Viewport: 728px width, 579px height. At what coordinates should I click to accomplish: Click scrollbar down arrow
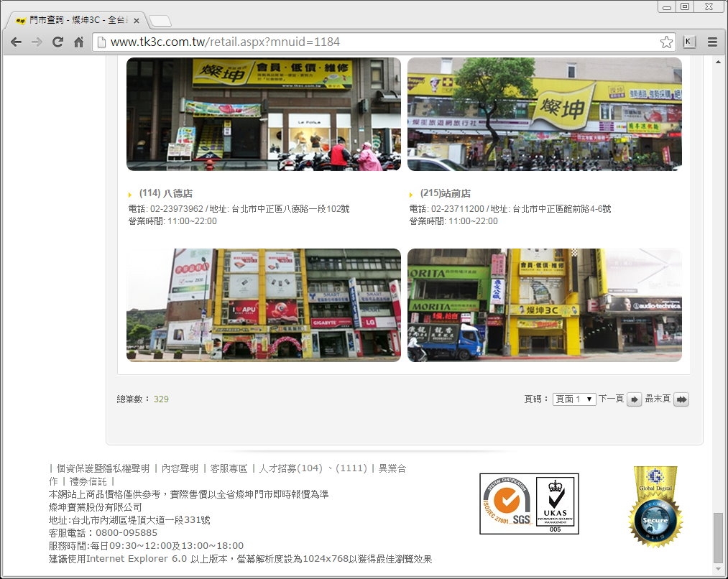718,568
